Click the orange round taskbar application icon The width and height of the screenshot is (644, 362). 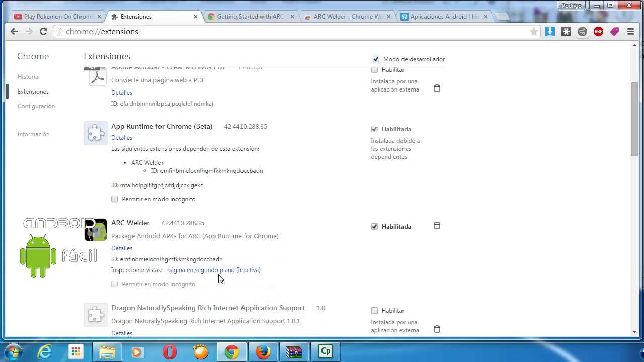point(201,352)
